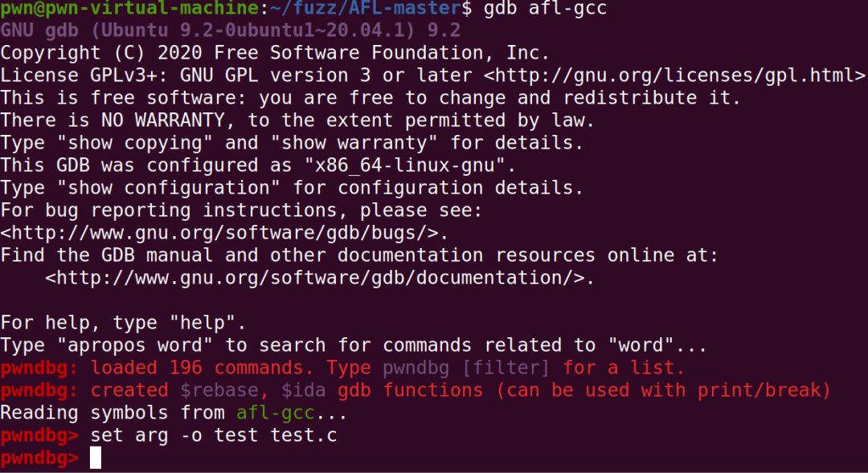
Task: Click the 'show copying' quoted text
Action: coord(135,143)
